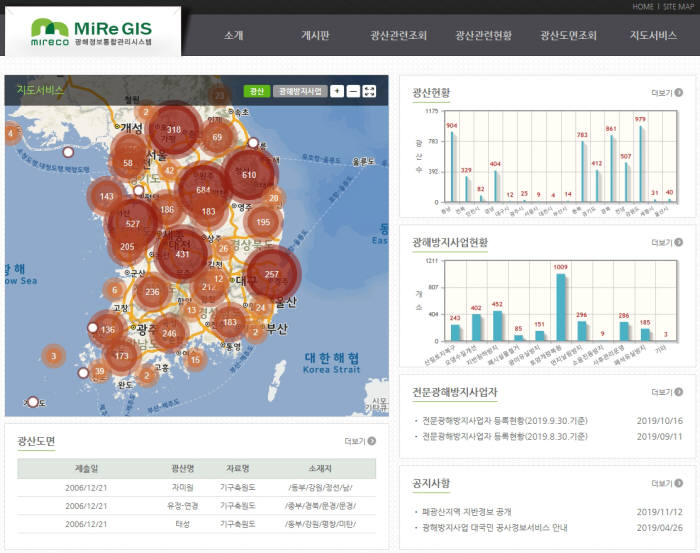The height and width of the screenshot is (553, 700).
Task: Click the 태성 mine row
Action: click(196, 524)
